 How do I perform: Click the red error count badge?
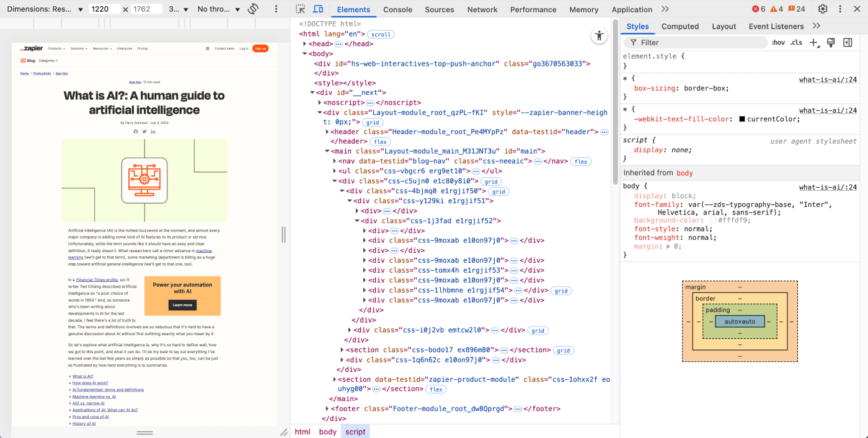(758, 9)
